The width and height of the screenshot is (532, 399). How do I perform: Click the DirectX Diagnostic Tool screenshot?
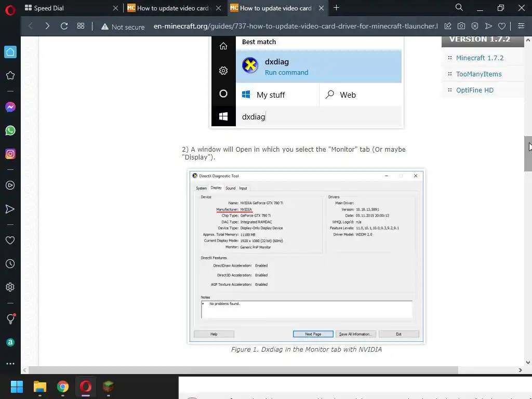pos(306,257)
